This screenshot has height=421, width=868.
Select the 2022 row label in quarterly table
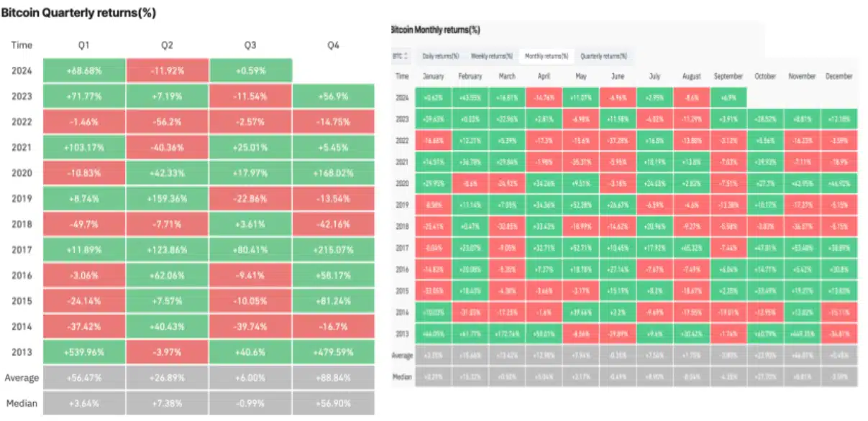[x=22, y=122]
